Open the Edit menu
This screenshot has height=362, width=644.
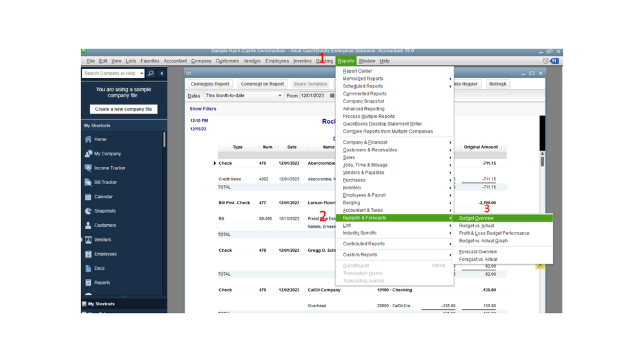pyautogui.click(x=103, y=61)
